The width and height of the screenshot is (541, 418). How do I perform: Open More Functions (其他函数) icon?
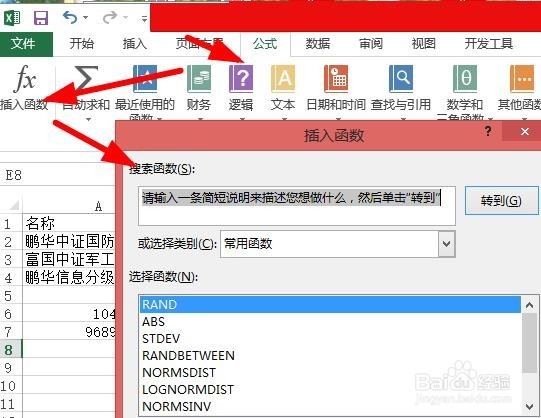click(522, 79)
